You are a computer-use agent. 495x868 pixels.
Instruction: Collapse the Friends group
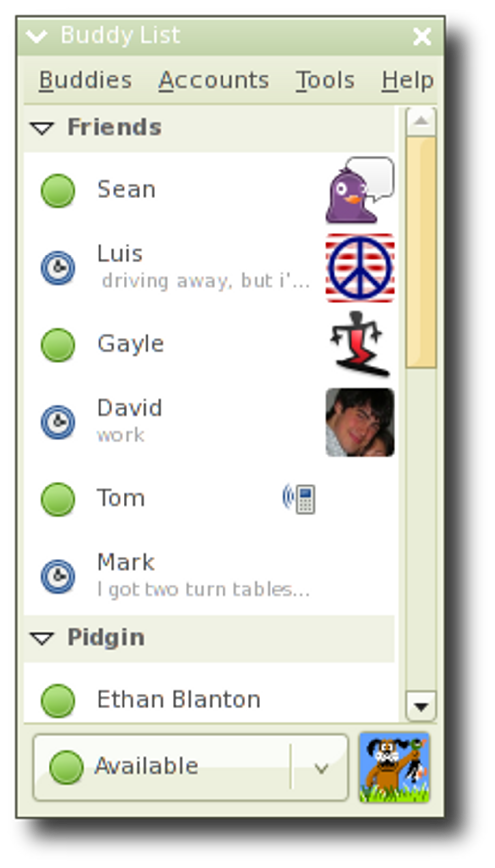pyautogui.click(x=42, y=128)
